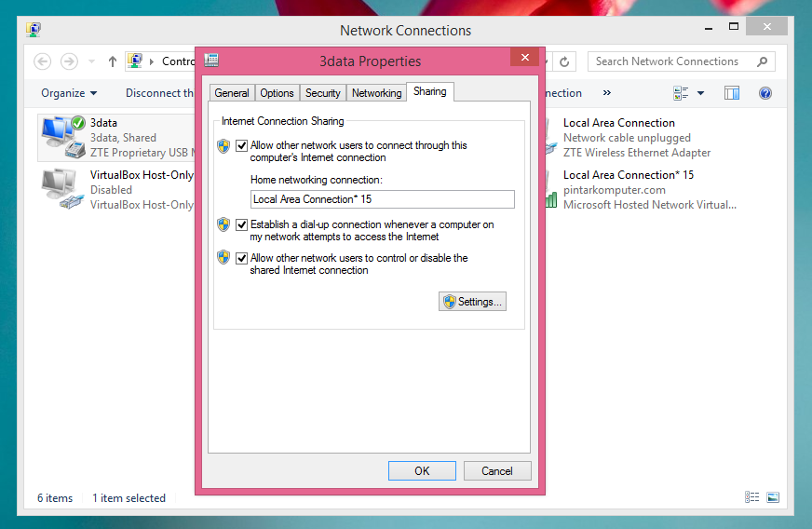Switch to large icons view in status bar
This screenshot has height=529, width=812.
773,497
